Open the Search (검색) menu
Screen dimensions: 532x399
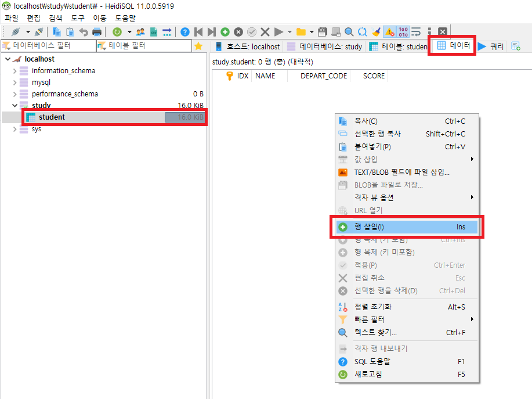pyautogui.click(x=56, y=18)
